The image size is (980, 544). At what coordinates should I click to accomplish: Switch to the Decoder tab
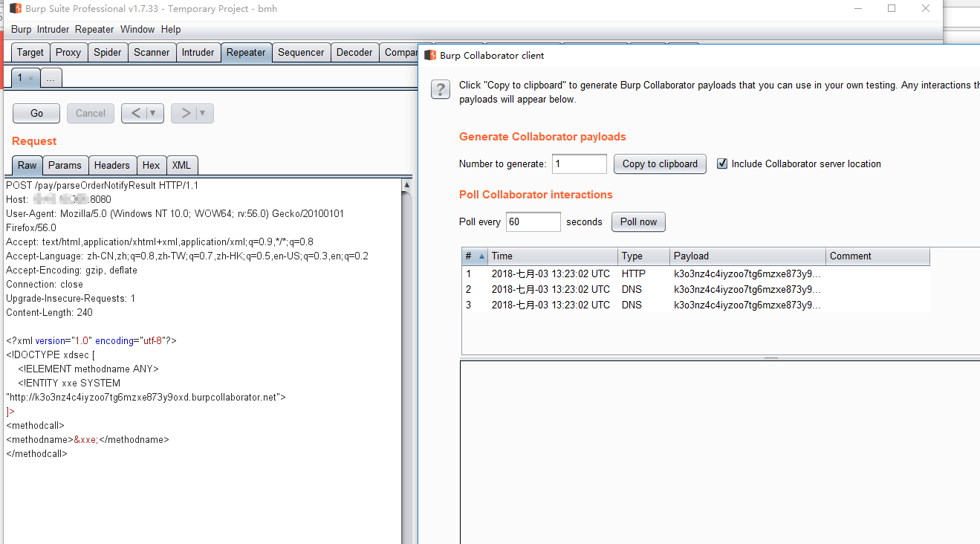coord(354,53)
